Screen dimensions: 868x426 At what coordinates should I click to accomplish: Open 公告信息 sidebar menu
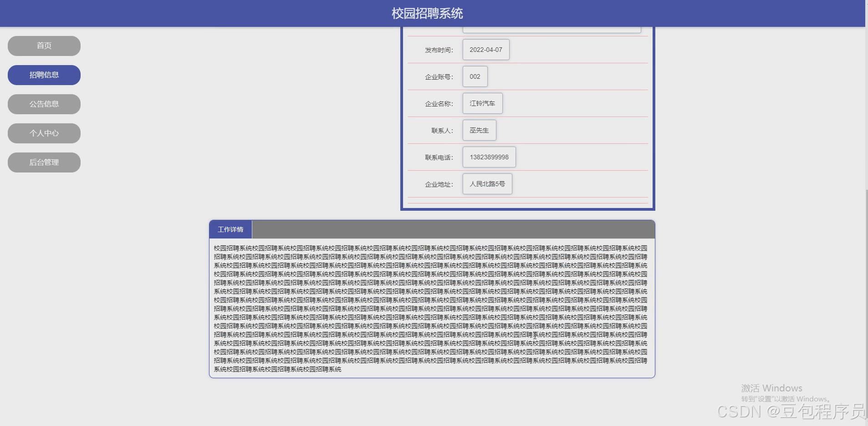click(x=44, y=104)
